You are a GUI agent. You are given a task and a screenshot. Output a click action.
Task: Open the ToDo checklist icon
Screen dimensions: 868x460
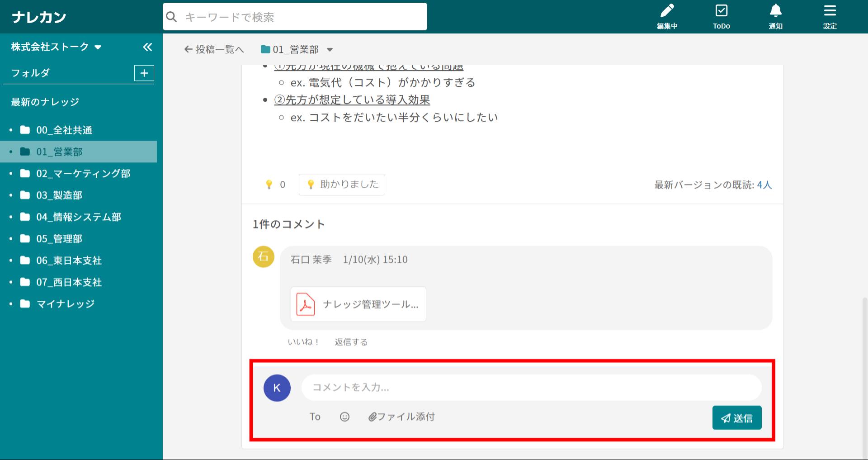(721, 16)
